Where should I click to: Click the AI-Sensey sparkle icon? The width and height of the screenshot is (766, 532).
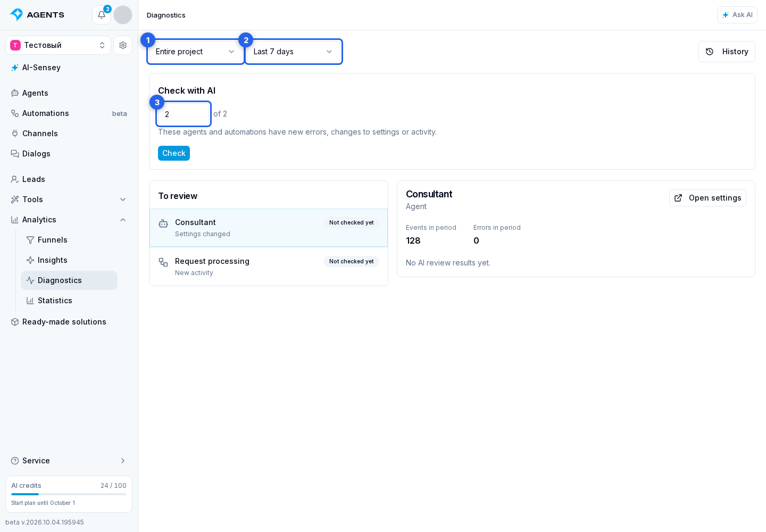[x=15, y=68]
